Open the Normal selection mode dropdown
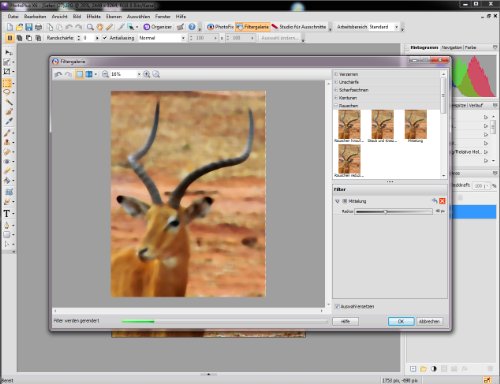 coord(162,38)
